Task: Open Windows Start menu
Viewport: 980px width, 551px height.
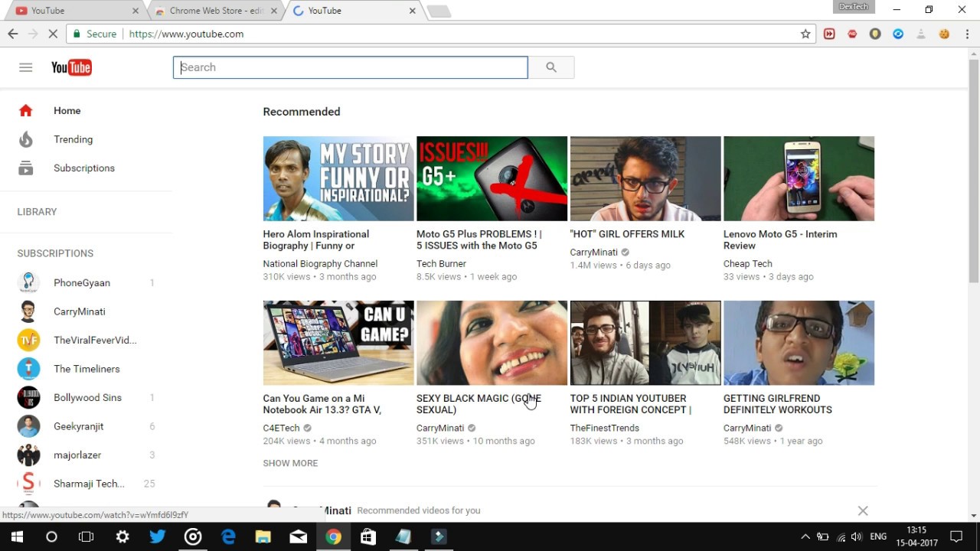Action: pos(16,536)
